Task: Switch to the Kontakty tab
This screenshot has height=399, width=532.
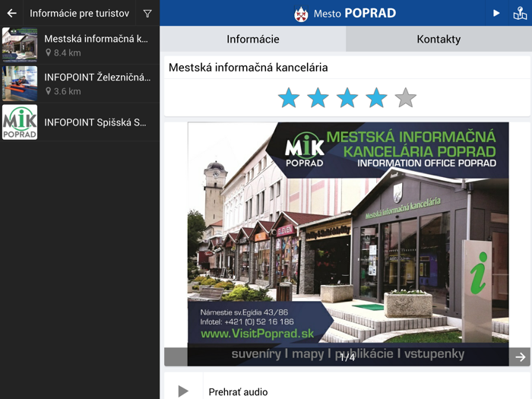Action: pos(439,39)
